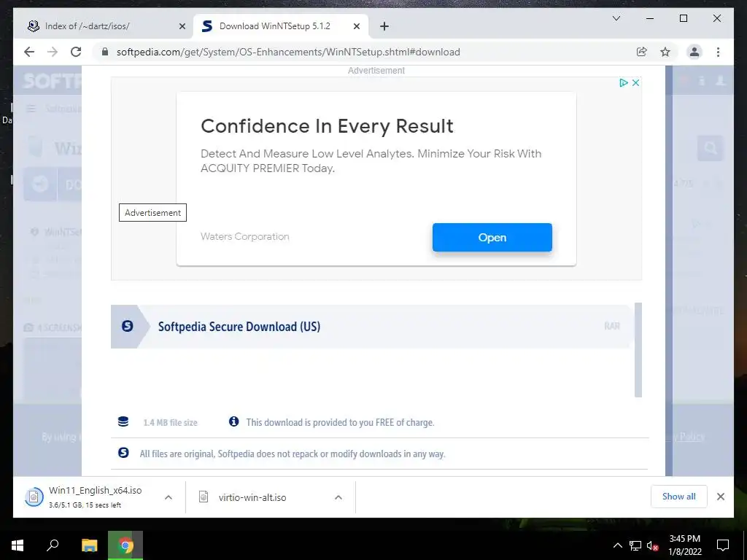This screenshot has height=560, width=747.
Task: Click the file size database icon
Action: [123, 421]
